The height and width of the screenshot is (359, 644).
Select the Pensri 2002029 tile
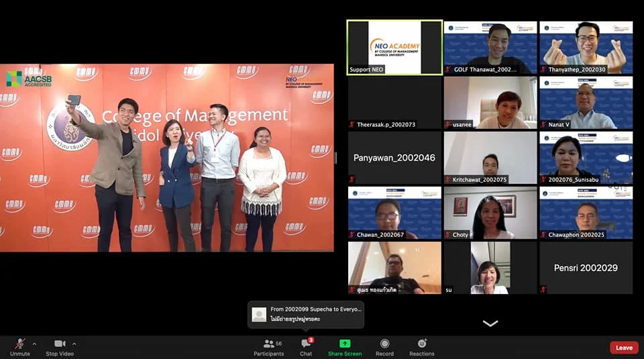tap(586, 268)
